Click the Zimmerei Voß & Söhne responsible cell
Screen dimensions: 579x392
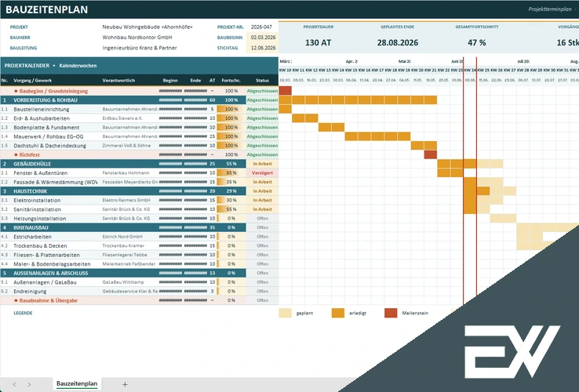tap(126, 146)
